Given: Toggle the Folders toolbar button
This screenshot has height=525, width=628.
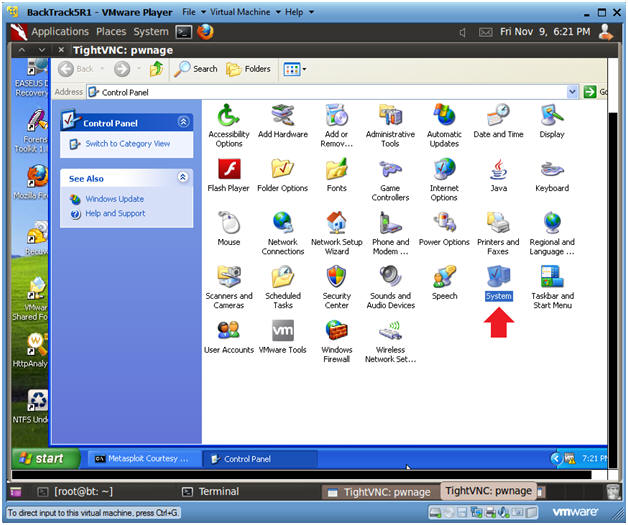Looking at the screenshot, I should click(248, 69).
